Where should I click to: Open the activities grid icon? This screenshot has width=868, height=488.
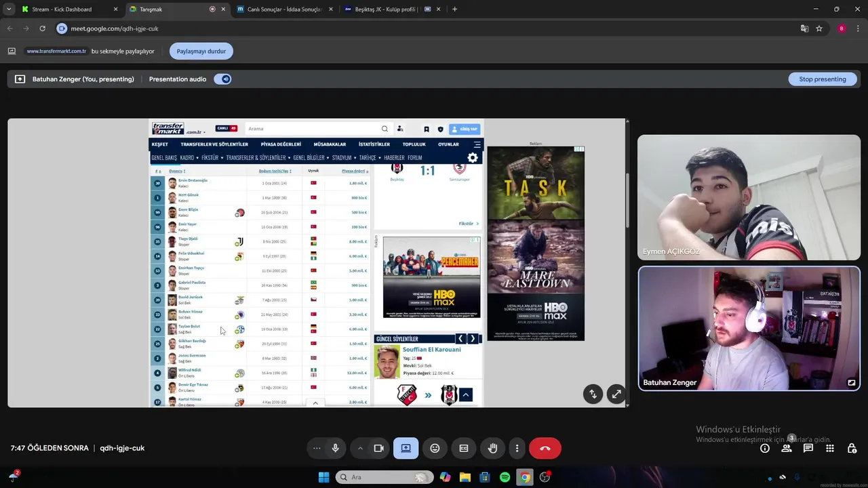[830, 448]
